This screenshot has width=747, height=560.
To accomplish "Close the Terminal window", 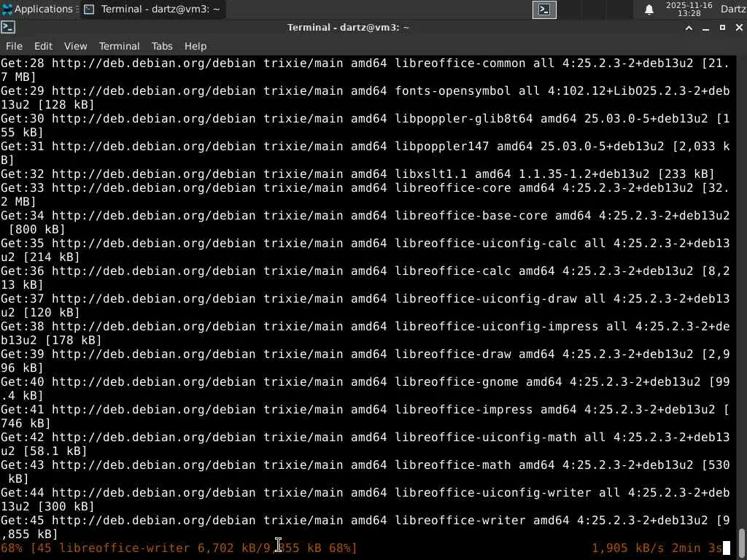I will (x=739, y=28).
